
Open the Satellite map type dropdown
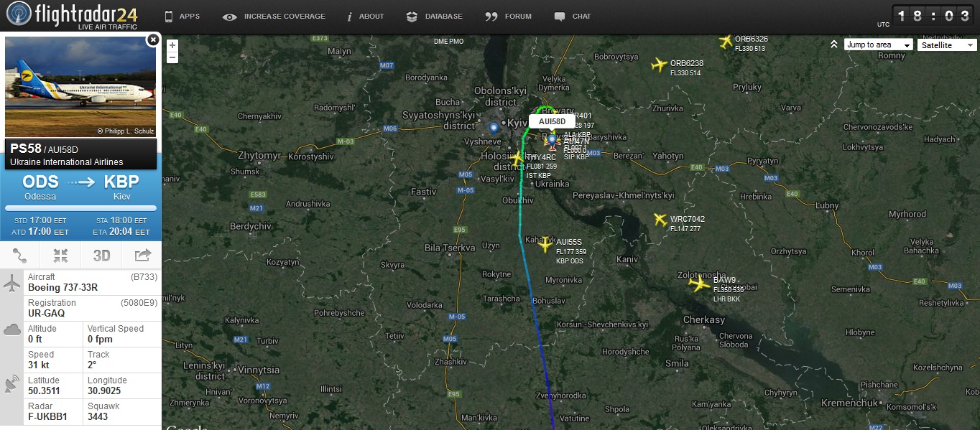(x=947, y=45)
